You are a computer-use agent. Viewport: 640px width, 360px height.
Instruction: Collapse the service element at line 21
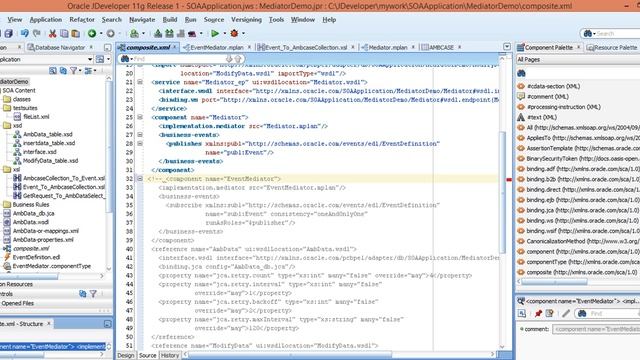pos(140,82)
